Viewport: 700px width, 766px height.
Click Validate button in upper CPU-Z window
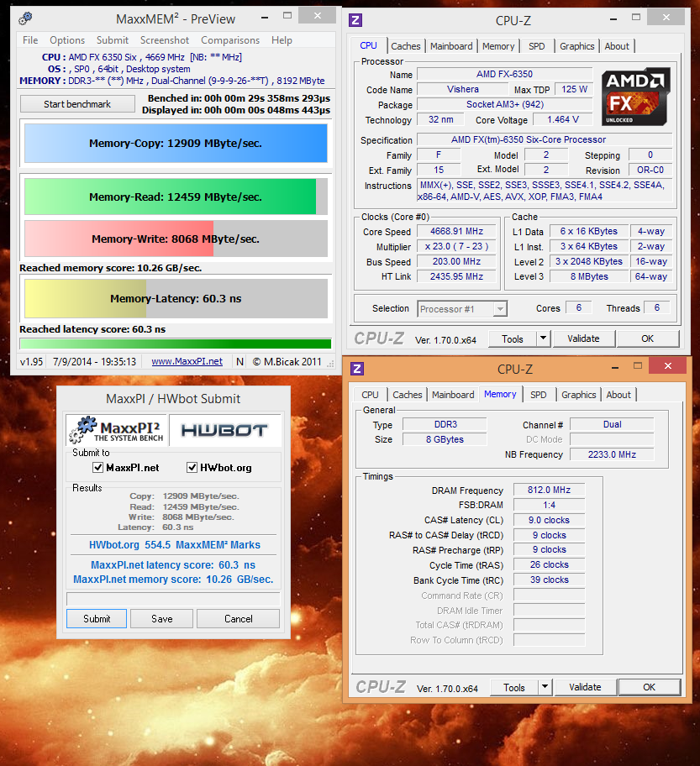[583, 338]
